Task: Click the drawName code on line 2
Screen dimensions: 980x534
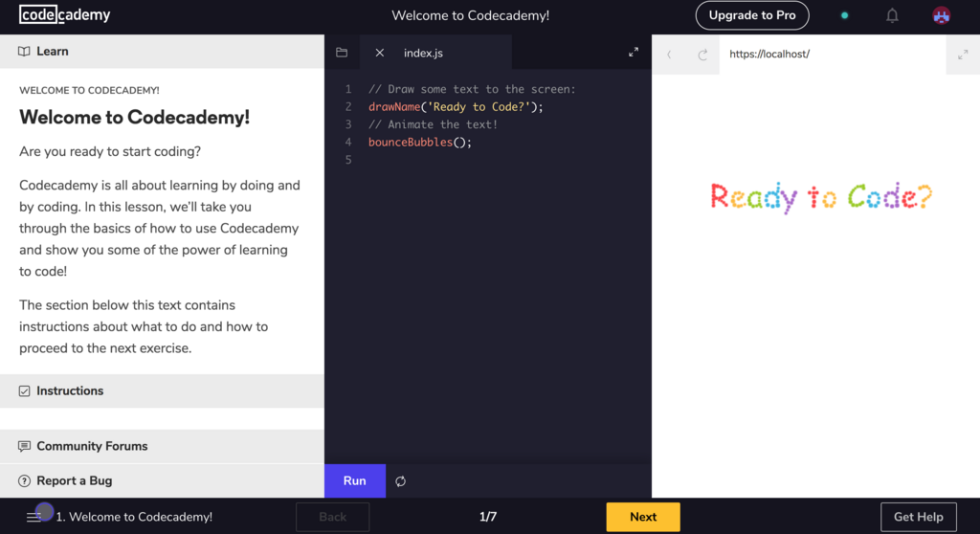Action: 456,107
